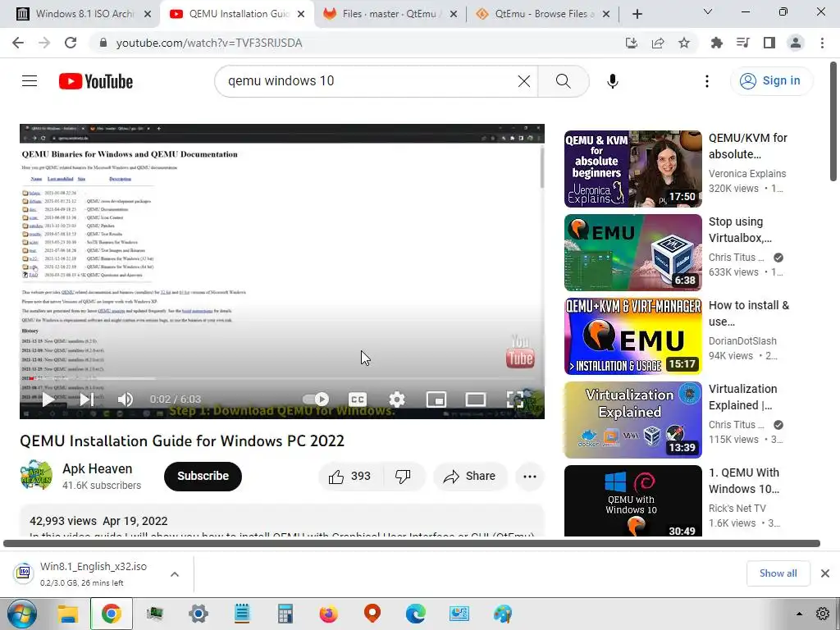Open Chrome extensions puzzle icon
This screenshot has width=840, height=630.
[716, 43]
